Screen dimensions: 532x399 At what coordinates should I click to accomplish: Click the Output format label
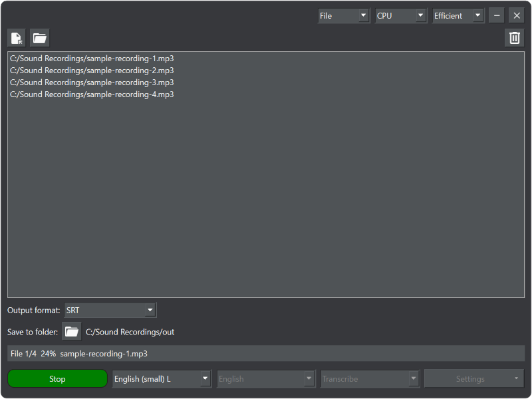(34, 310)
